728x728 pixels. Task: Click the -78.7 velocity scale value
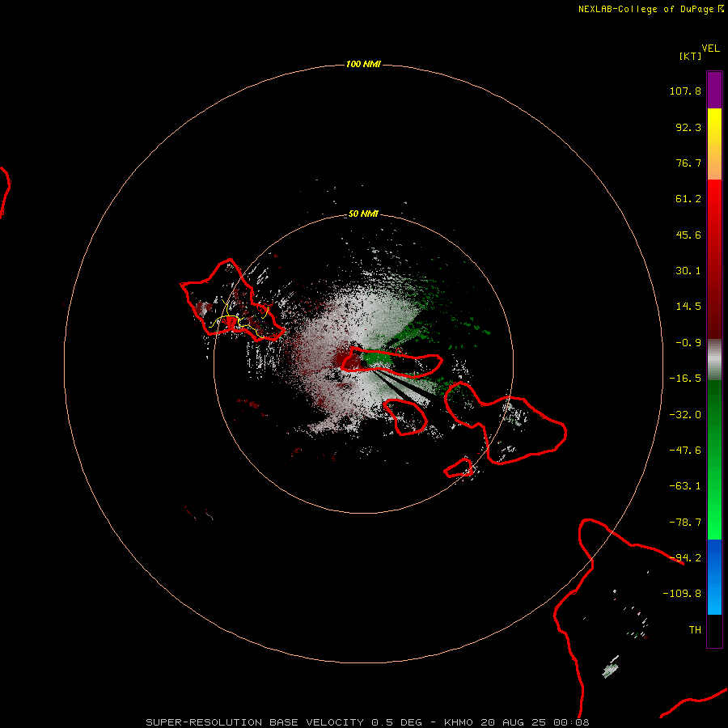coord(685,523)
